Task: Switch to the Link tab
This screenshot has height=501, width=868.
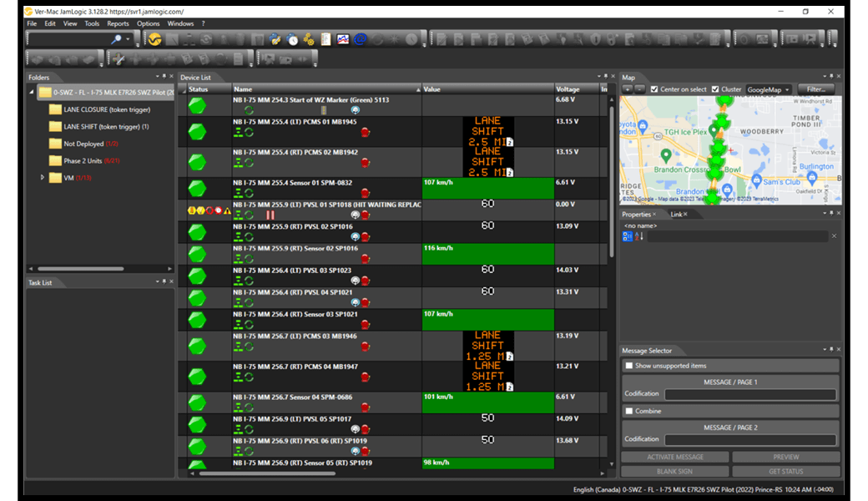Action: 676,215
